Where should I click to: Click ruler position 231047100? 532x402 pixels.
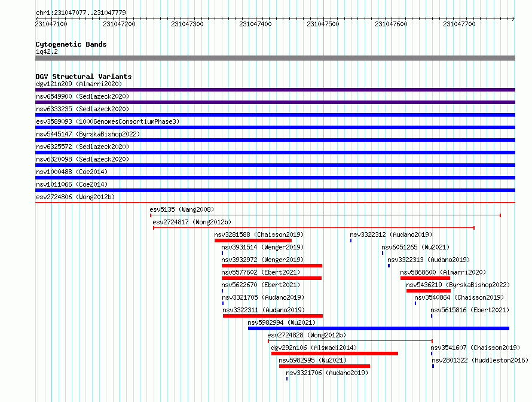(51, 24)
